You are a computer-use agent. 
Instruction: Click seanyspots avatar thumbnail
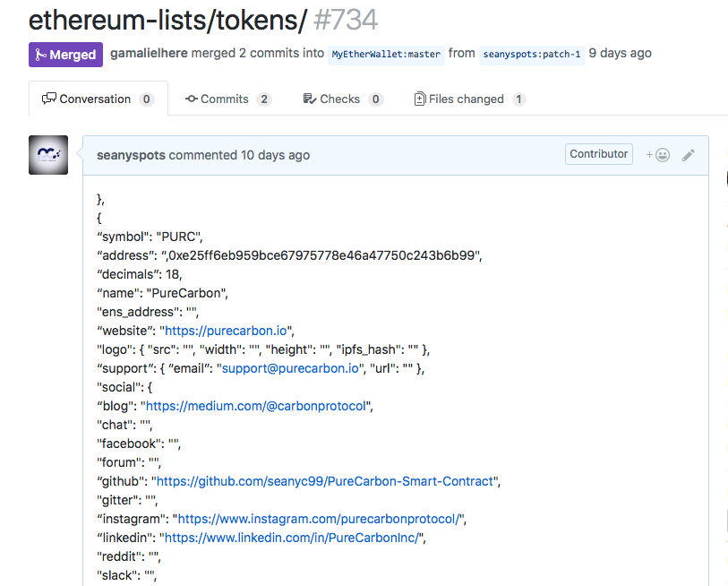coord(48,155)
